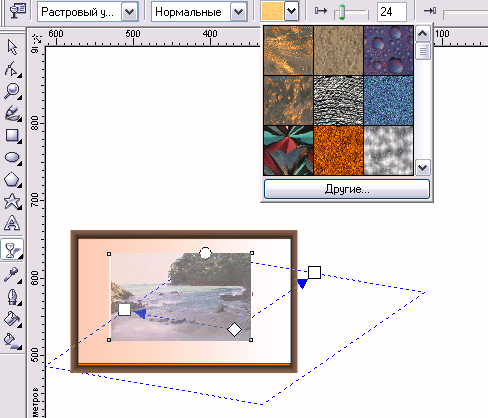Select the Rectangle tool
This screenshot has width=488, height=418.
tap(12, 136)
